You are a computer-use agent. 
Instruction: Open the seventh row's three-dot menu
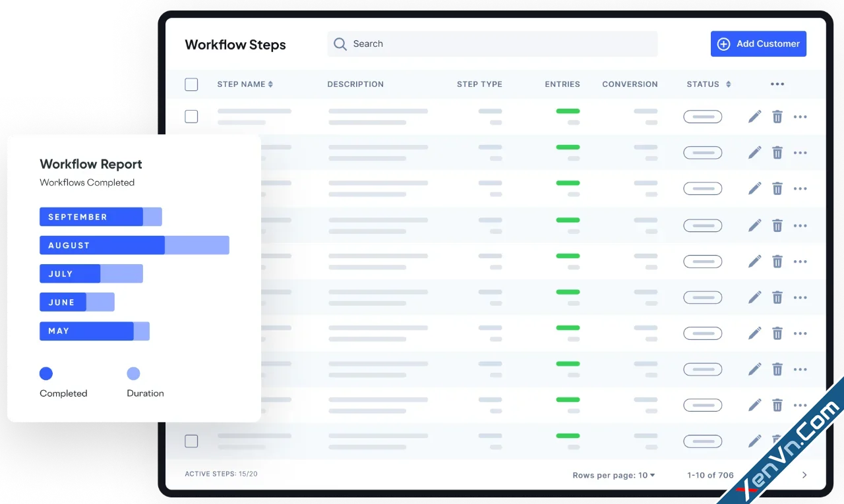coord(800,333)
